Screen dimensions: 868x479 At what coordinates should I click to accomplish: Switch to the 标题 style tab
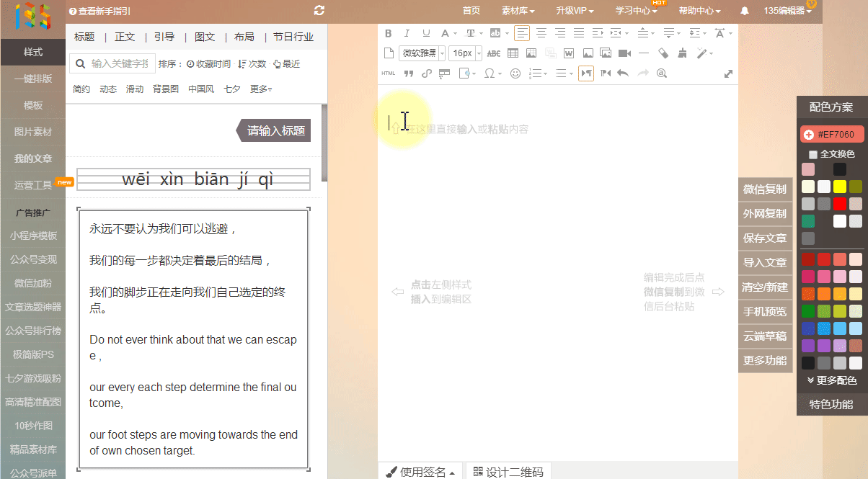[84, 37]
